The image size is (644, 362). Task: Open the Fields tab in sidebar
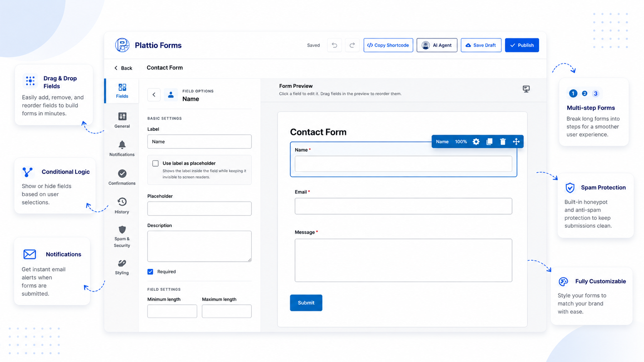(x=122, y=91)
